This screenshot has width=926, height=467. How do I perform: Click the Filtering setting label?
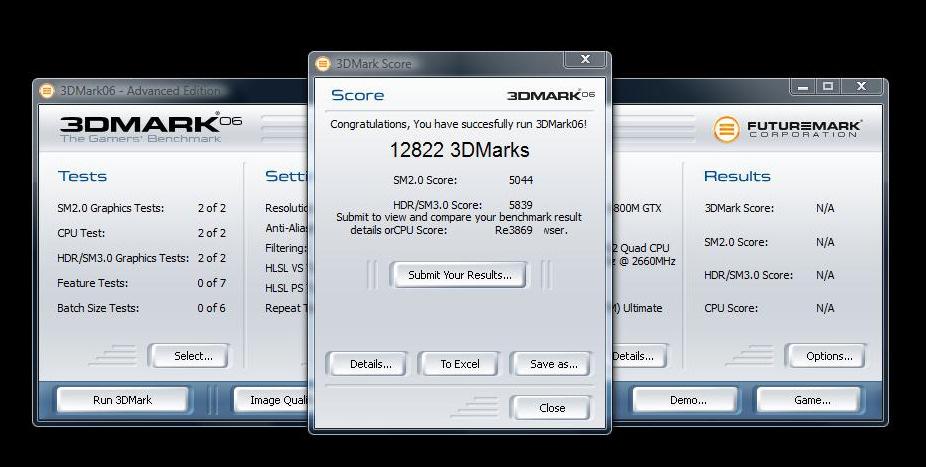286,249
